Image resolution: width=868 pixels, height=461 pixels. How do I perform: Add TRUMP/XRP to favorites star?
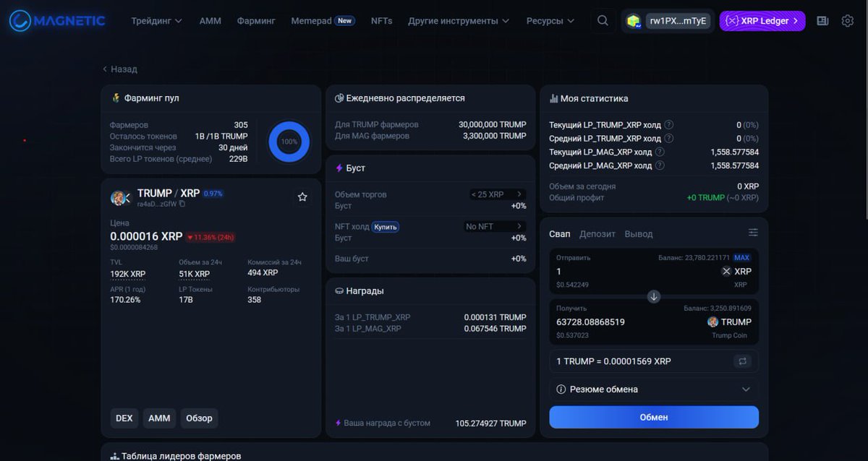pyautogui.click(x=302, y=197)
